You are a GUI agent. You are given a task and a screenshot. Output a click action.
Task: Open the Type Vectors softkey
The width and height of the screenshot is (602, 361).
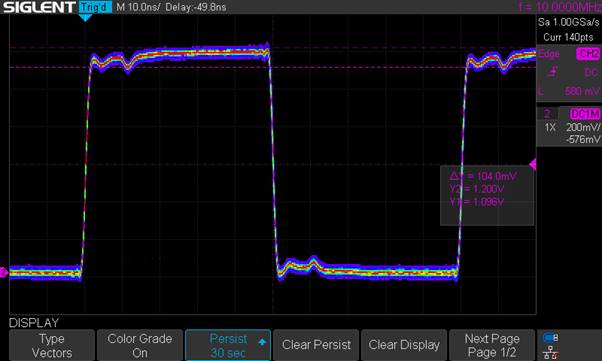tap(52, 345)
